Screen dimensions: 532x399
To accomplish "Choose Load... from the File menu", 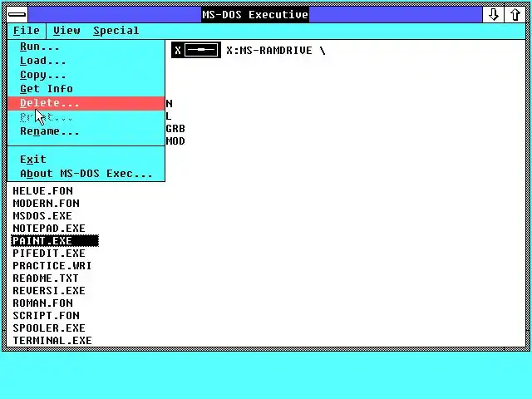I will (86, 61).
